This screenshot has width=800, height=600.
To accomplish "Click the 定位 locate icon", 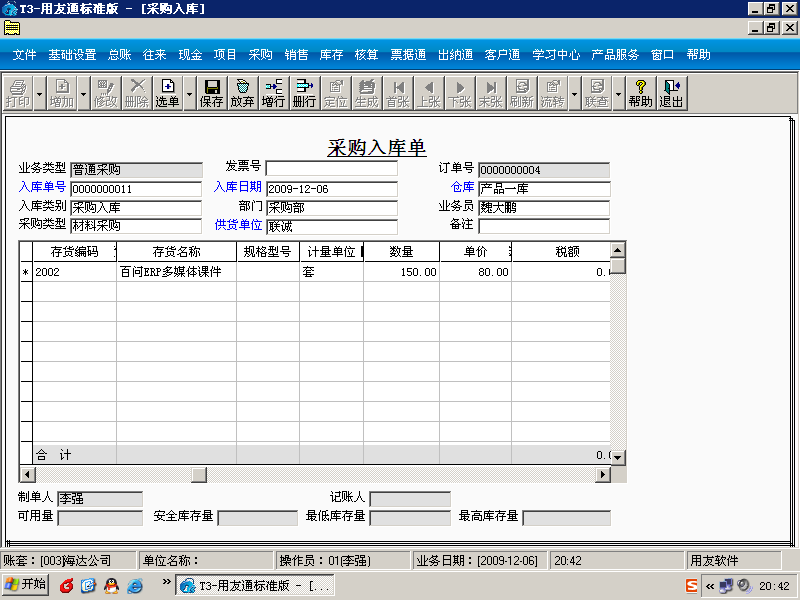I will click(335, 93).
